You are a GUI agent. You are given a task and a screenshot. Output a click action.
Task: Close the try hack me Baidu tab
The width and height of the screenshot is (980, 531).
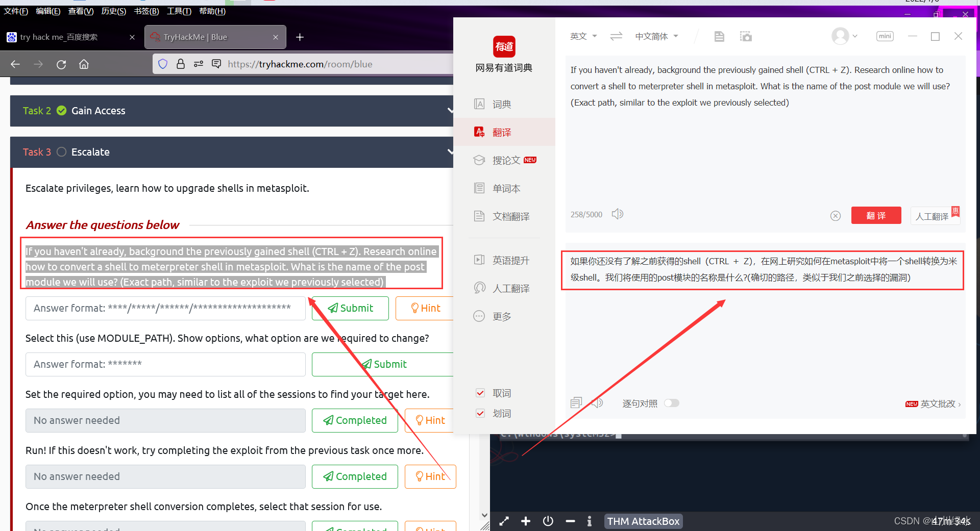click(x=132, y=37)
